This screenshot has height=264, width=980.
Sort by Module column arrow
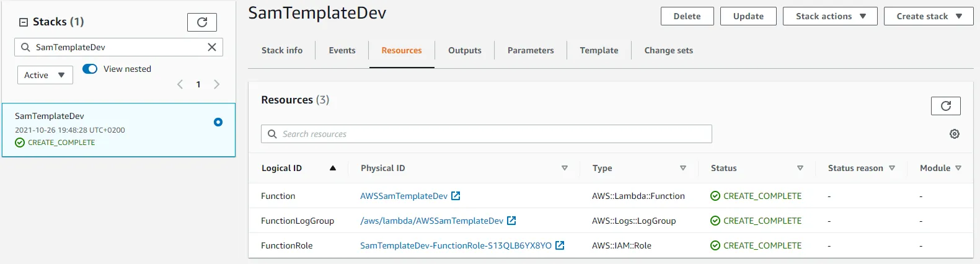pyautogui.click(x=958, y=168)
